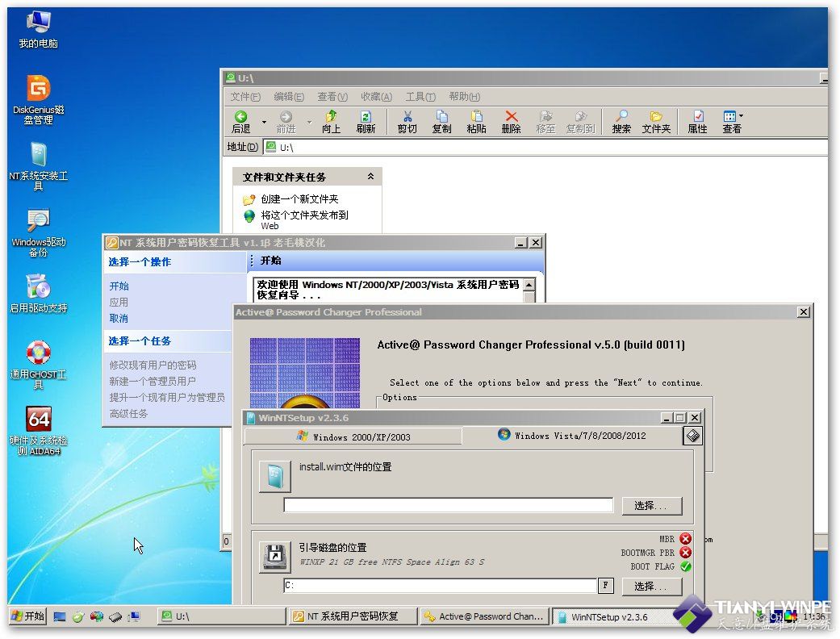This screenshot has width=840, height=639.
Task: Click the 粘贴 (paste) toolbar icon
Action: coord(476,122)
